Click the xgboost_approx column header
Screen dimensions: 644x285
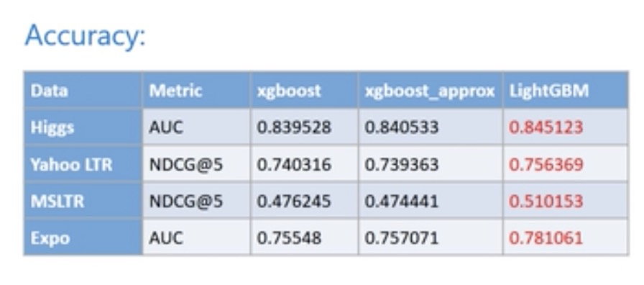click(430, 91)
